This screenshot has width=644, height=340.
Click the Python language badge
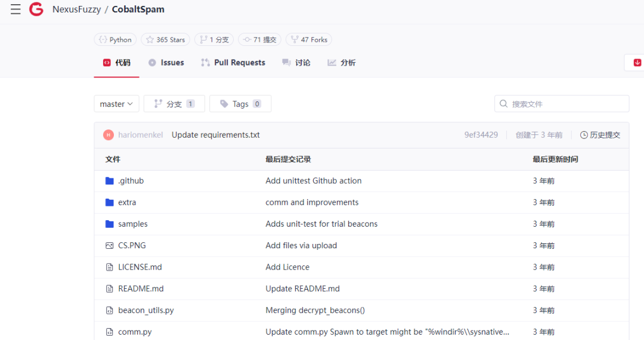pyautogui.click(x=116, y=39)
